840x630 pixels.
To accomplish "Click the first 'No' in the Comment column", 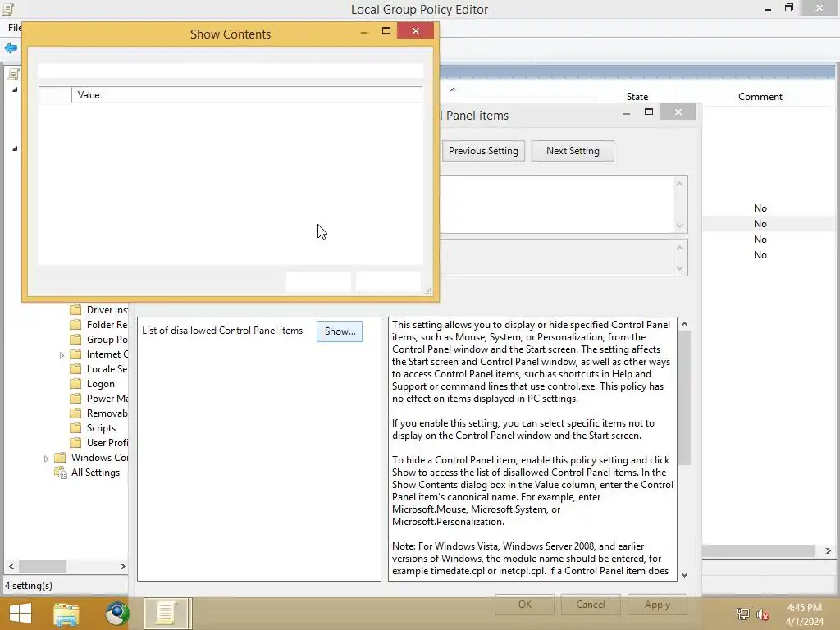I will point(760,208).
